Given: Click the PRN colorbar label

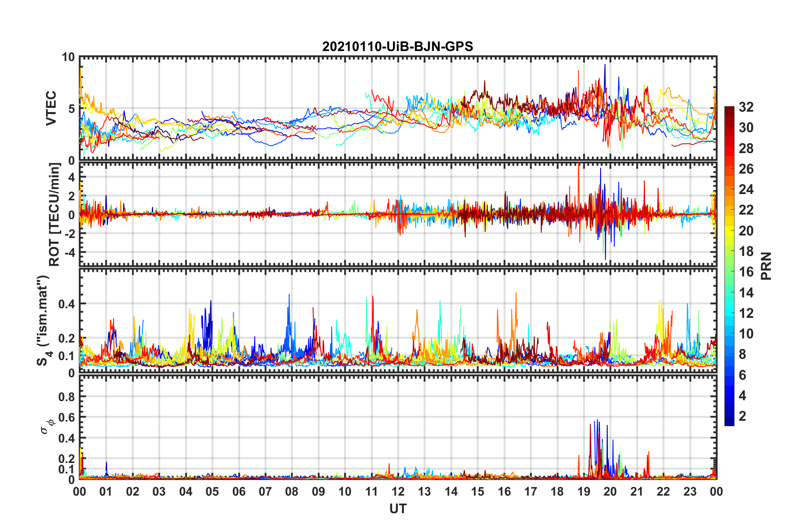Looking at the screenshot, I should tap(766, 266).
